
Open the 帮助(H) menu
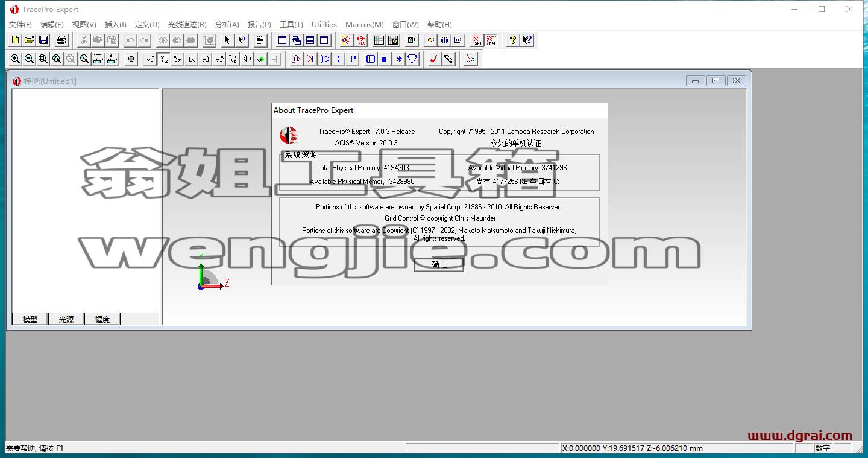coord(439,25)
